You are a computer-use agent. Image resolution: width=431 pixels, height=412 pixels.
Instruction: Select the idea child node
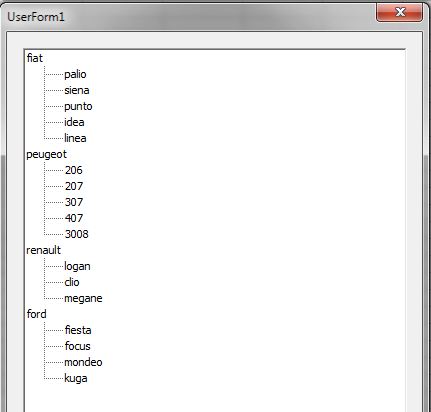coord(74,122)
